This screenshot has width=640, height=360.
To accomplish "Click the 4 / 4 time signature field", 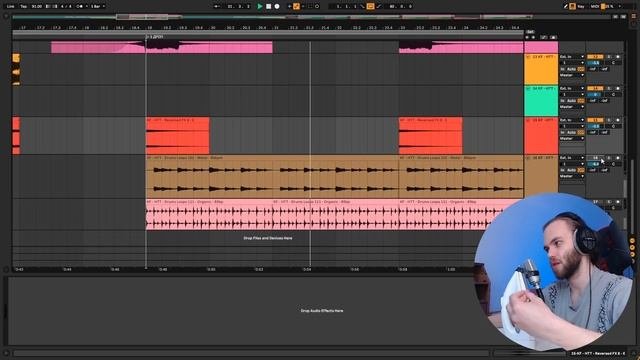I will (67, 6).
